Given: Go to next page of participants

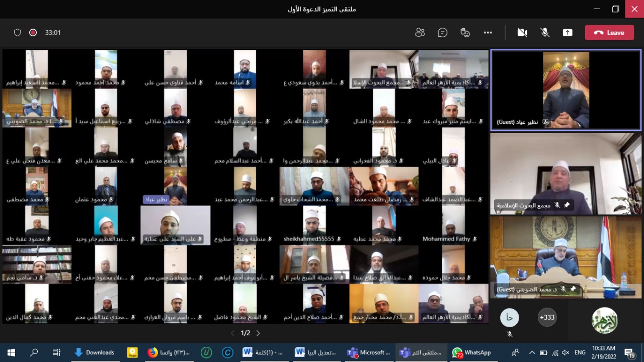Looking at the screenshot, I should (258, 333).
